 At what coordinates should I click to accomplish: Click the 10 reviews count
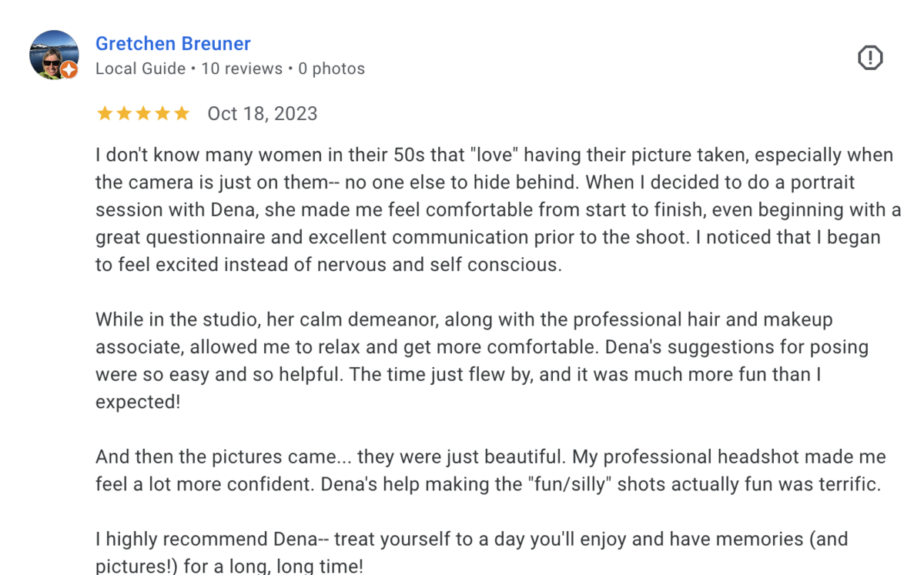point(242,69)
